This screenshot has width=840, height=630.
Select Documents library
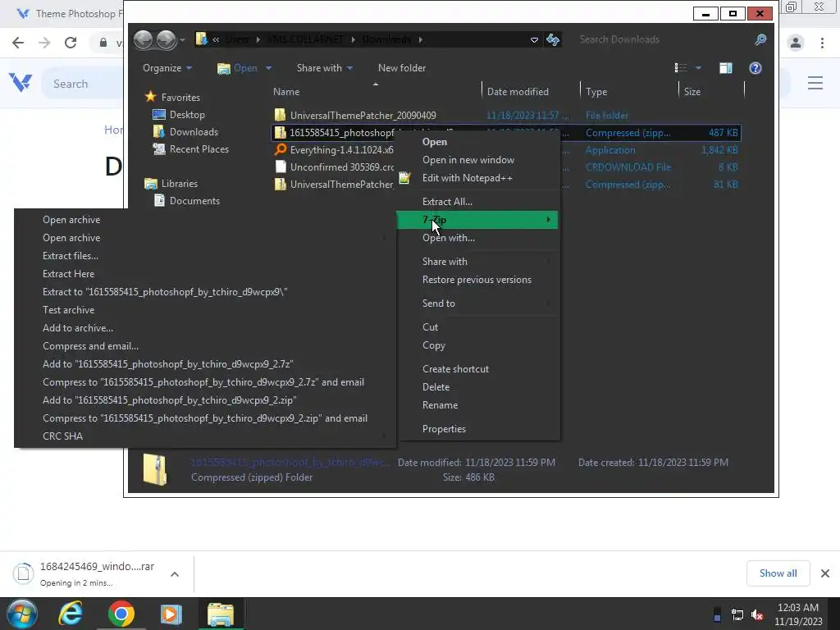click(194, 201)
